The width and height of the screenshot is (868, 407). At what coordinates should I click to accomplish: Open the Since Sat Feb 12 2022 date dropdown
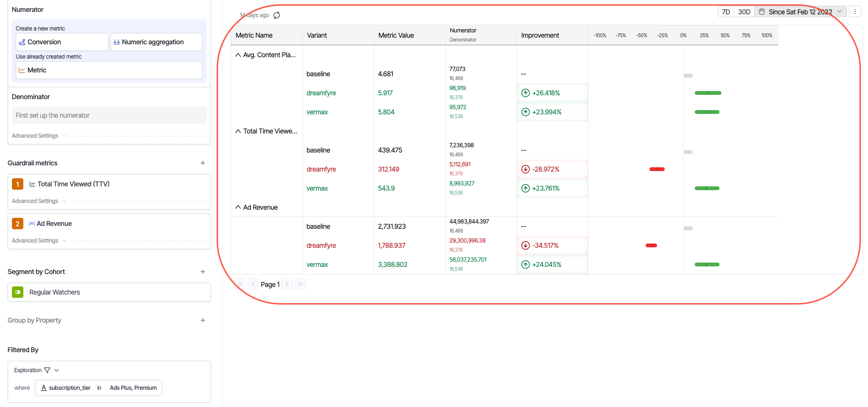click(800, 12)
